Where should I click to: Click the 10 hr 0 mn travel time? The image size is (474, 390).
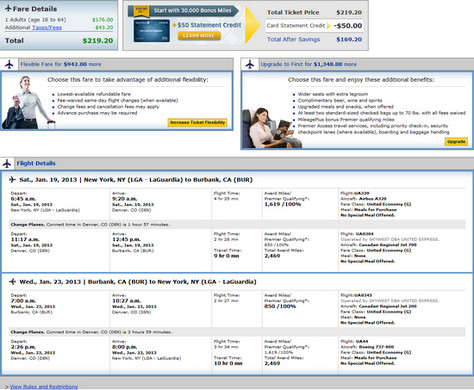[228, 363]
